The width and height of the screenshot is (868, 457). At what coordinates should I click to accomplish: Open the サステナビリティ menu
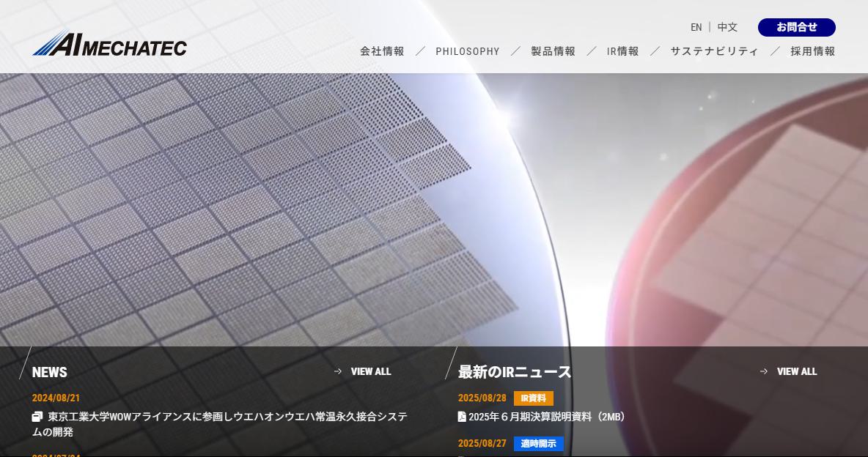click(x=714, y=51)
